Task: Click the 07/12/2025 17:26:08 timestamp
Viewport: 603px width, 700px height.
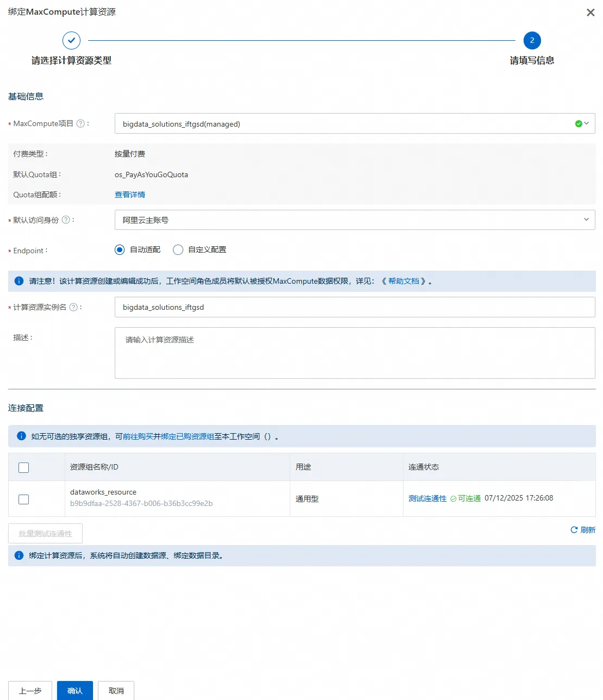Action: tap(519, 498)
